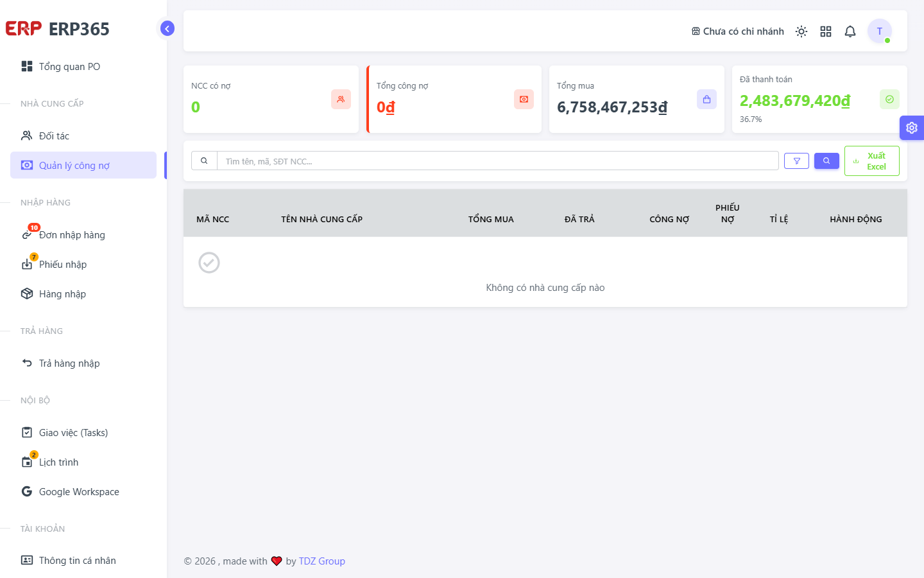Click the Tổng công nợ money icon
924x578 pixels.
pos(524,99)
